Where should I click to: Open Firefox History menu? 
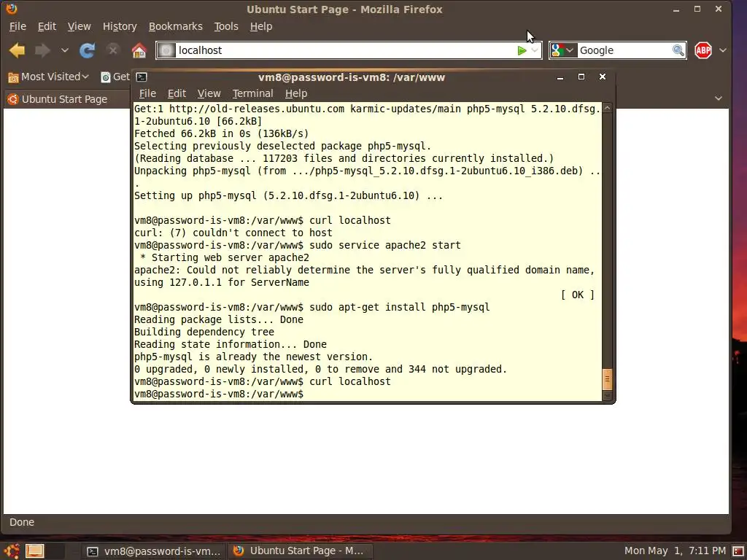pyautogui.click(x=120, y=26)
